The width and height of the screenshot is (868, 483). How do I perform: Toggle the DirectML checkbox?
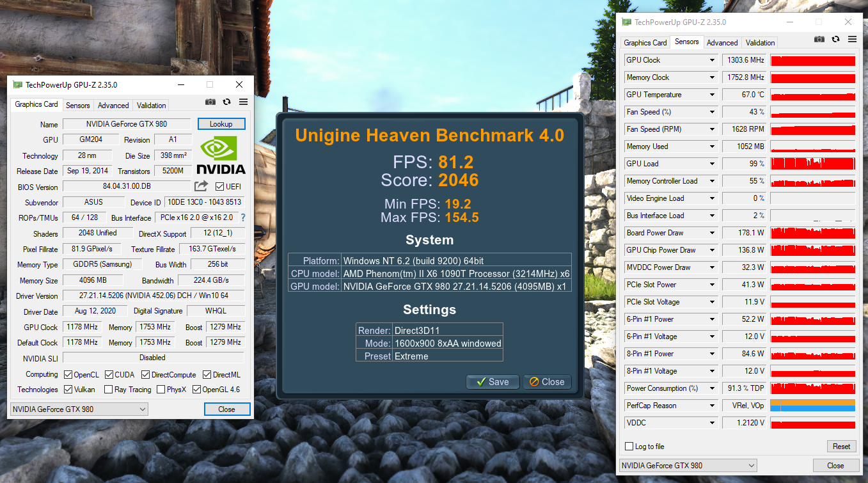tap(207, 374)
